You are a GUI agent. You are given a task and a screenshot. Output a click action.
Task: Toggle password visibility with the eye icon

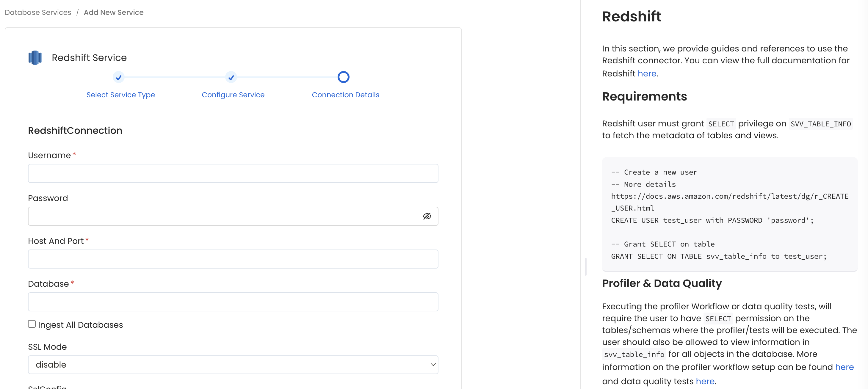pyautogui.click(x=427, y=216)
